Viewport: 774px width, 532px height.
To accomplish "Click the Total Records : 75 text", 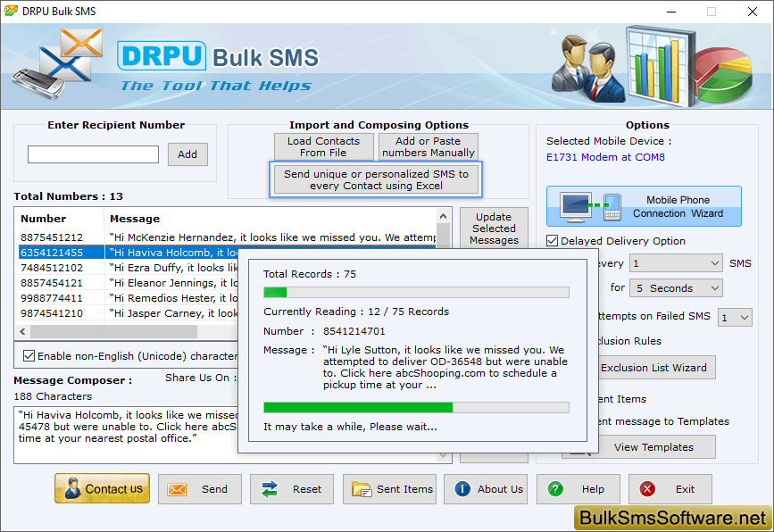I will 310,274.
